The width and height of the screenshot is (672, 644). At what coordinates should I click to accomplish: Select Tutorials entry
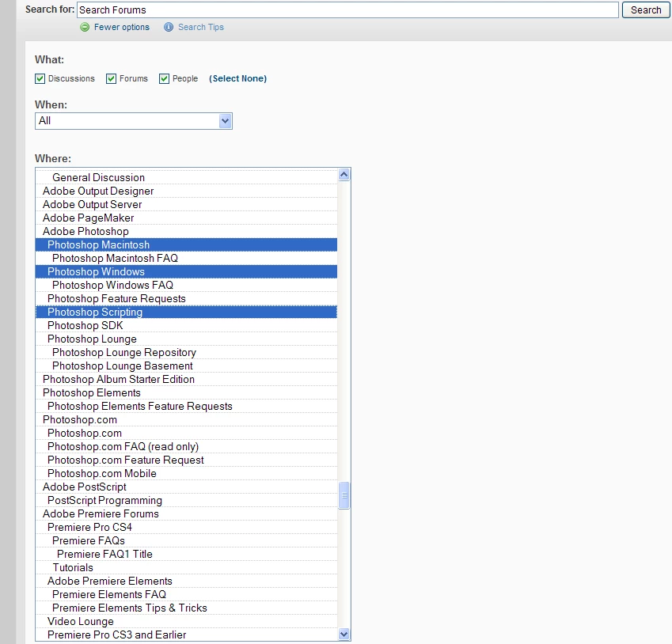[187, 568]
